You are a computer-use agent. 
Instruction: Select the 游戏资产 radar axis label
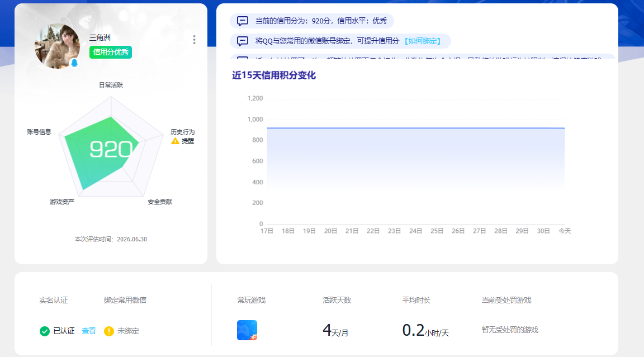click(62, 202)
